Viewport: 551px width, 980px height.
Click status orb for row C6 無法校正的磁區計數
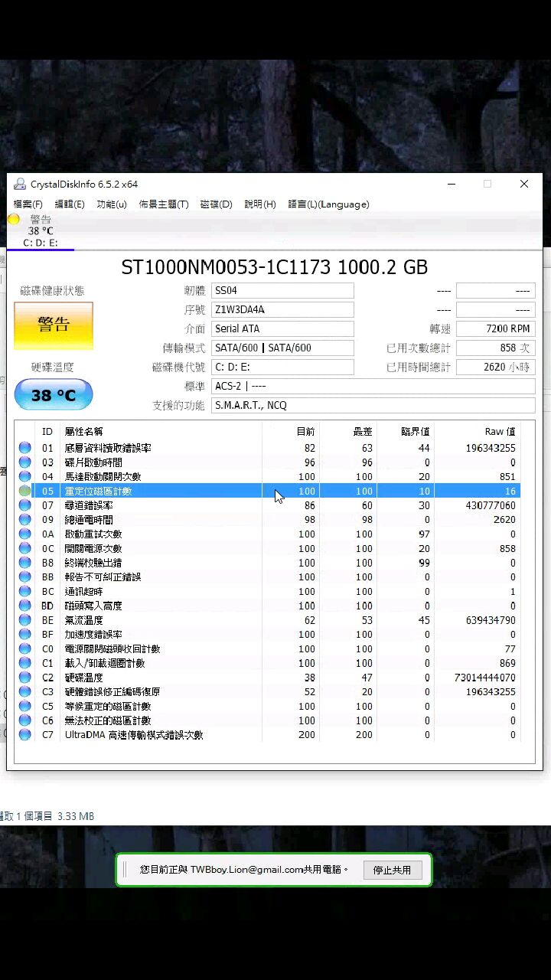pos(24,720)
